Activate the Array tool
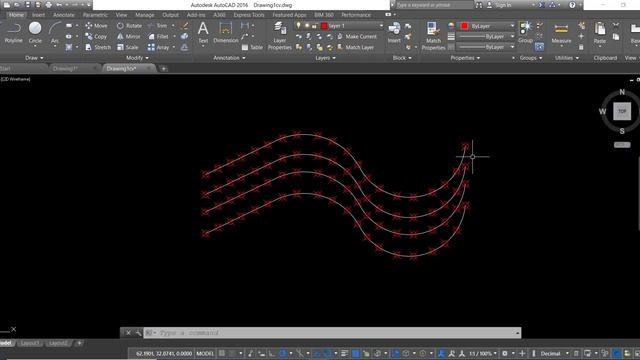The width and height of the screenshot is (640, 360). [158, 47]
